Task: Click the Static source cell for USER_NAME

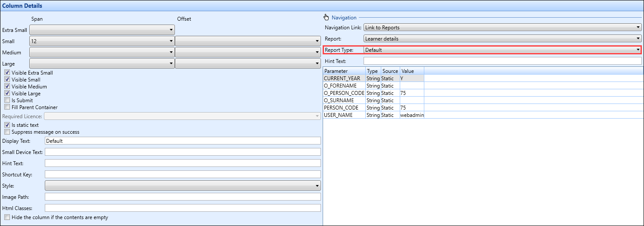Action: (x=390, y=115)
